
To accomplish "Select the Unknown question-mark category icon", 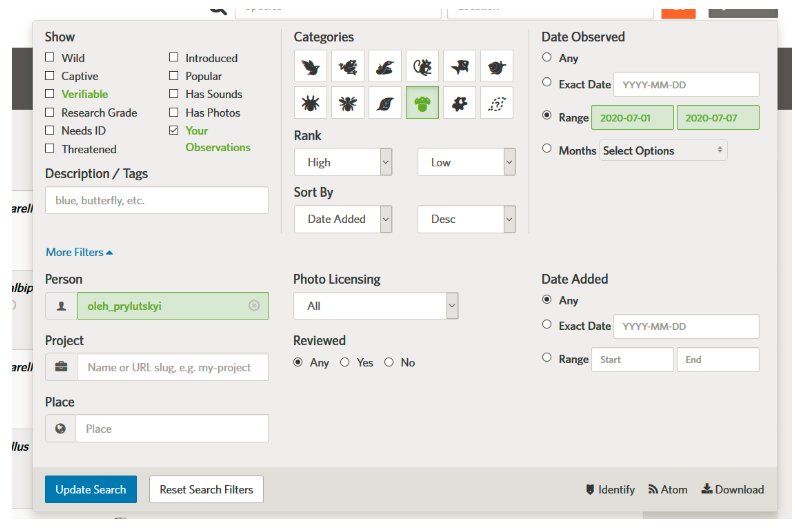I will [x=496, y=103].
